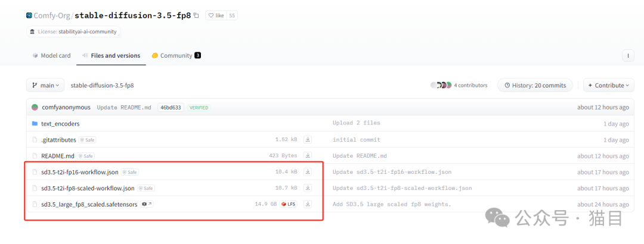Open the text_encoders folder
This screenshot has width=644, height=244.
60,123
